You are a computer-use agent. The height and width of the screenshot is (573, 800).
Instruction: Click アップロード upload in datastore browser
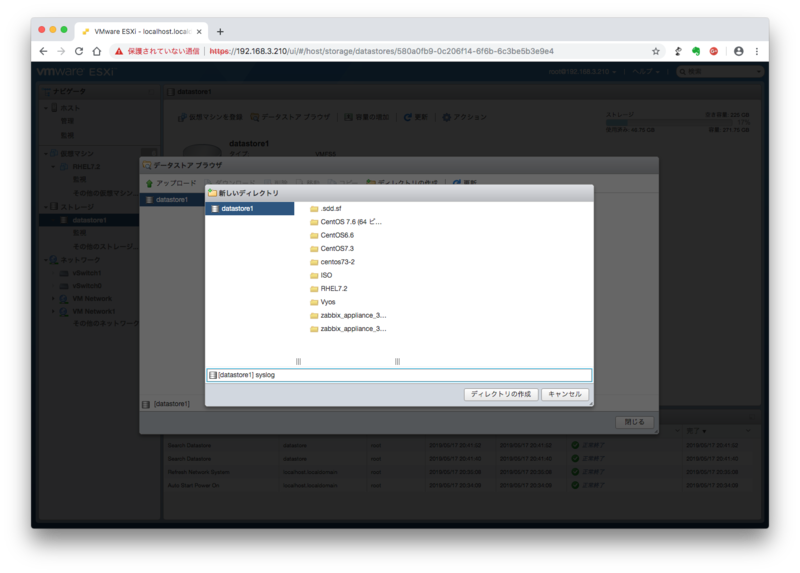[x=171, y=183]
